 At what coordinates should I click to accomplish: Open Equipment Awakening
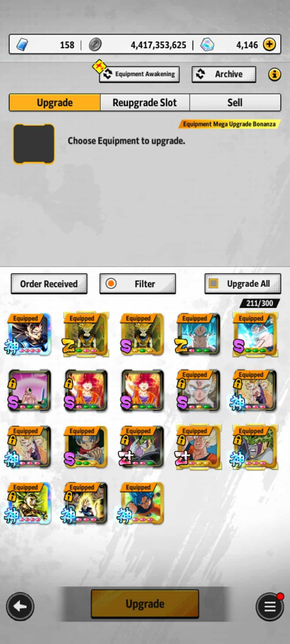tap(139, 74)
